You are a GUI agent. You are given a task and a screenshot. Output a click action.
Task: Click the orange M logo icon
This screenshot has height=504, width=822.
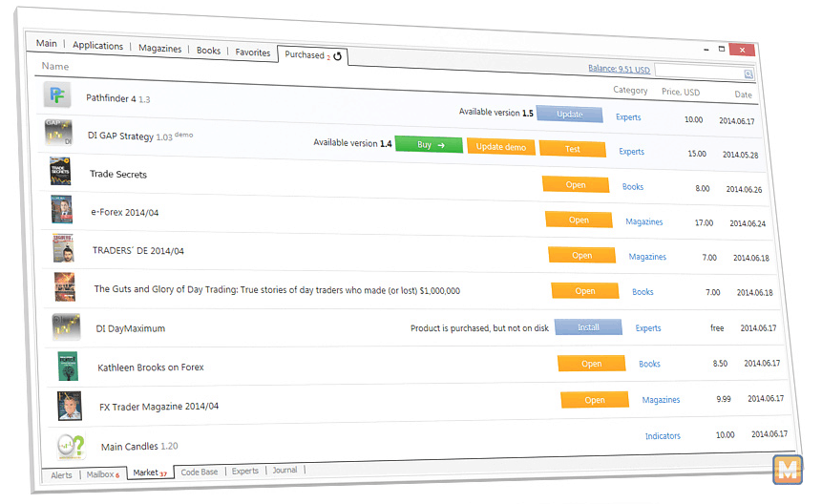[788, 469]
